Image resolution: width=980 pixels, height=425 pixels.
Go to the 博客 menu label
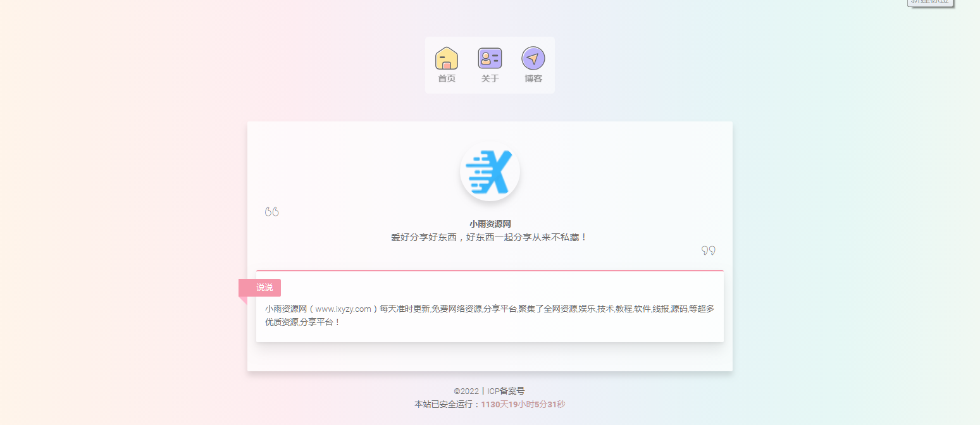click(533, 79)
